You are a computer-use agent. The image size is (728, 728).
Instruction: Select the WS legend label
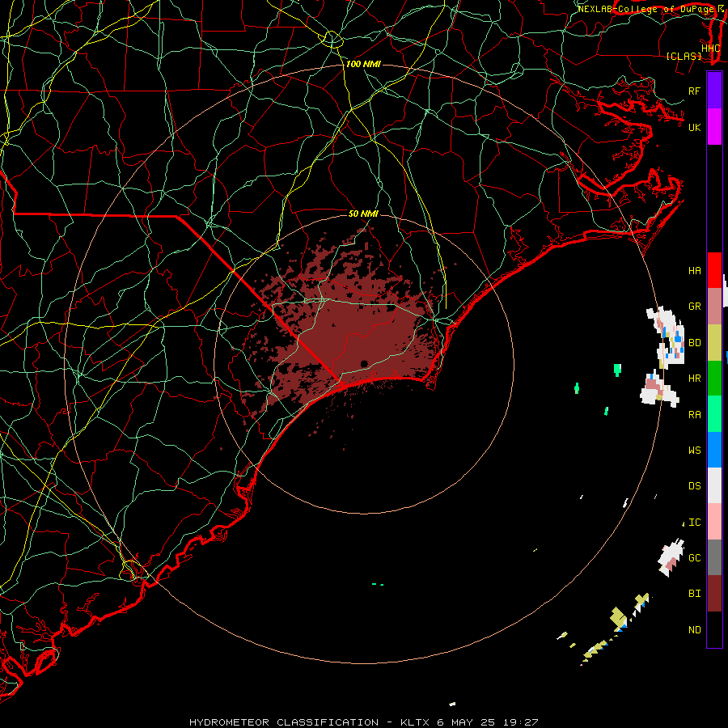(694, 451)
